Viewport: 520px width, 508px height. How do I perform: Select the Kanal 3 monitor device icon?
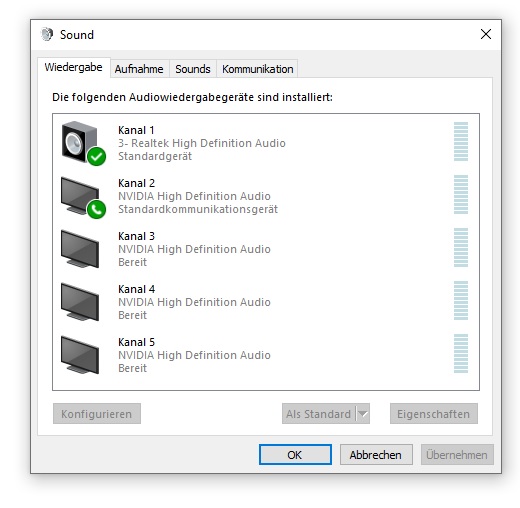[x=80, y=249]
